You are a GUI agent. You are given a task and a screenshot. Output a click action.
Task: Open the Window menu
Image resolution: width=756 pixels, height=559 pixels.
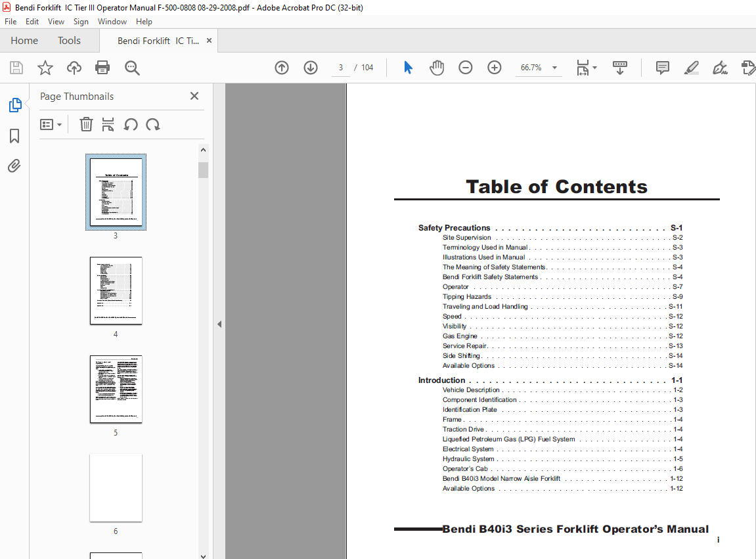(x=112, y=22)
